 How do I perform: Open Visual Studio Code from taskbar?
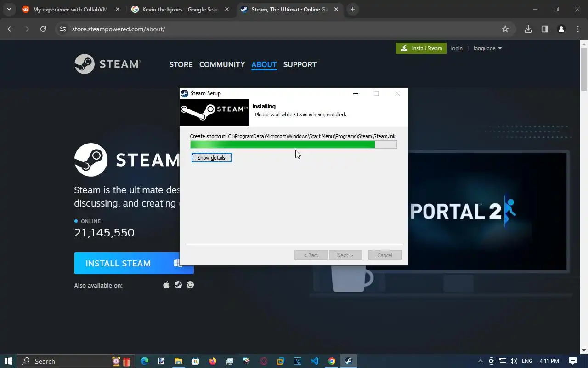click(315, 361)
